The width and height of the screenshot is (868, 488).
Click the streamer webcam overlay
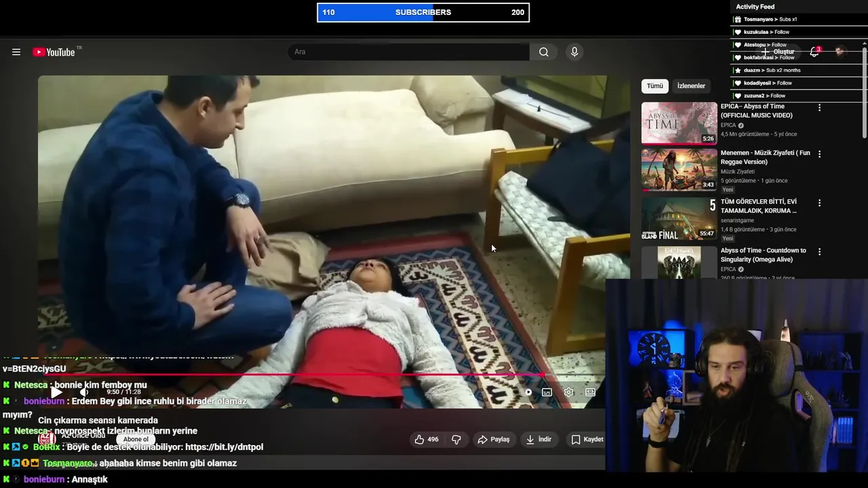(736, 376)
